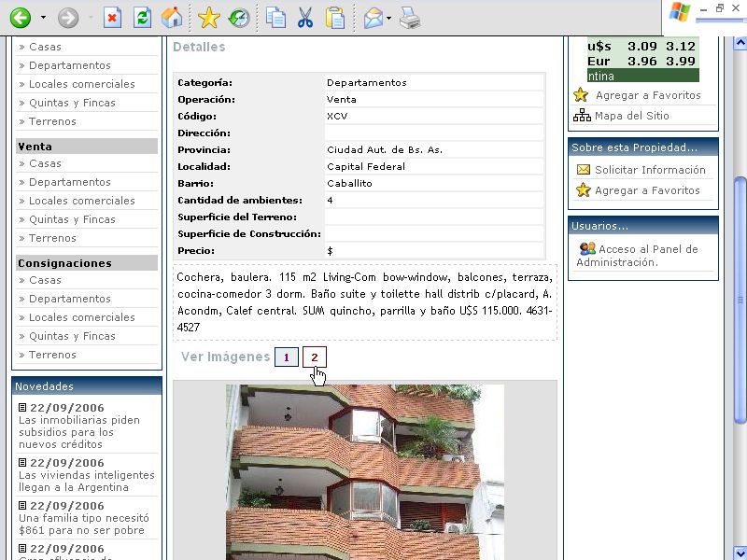Click the u$s exchange rate row

641,46
